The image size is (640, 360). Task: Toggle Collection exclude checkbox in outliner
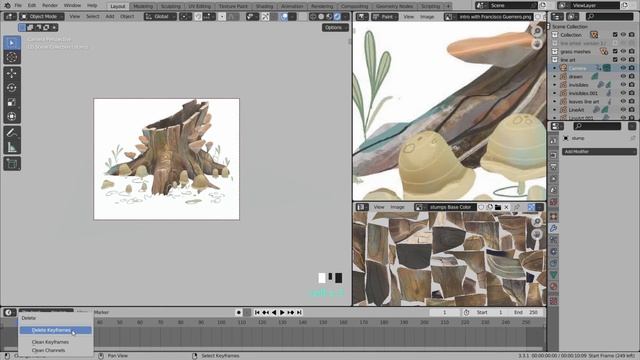615,35
